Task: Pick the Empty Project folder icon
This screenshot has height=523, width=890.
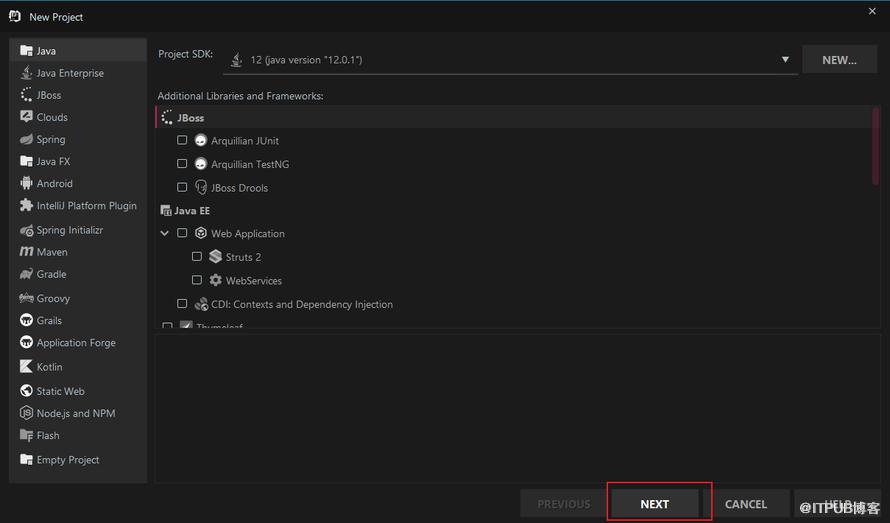Action: [26, 459]
